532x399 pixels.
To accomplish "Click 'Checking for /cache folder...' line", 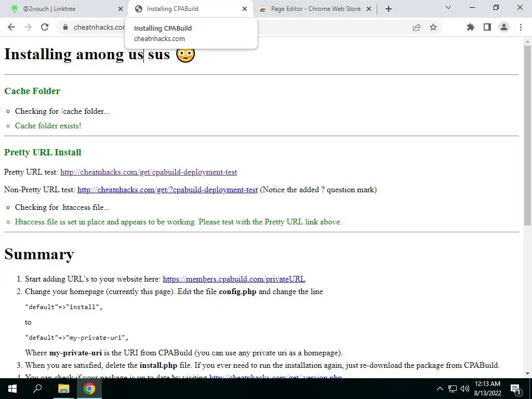I will [62, 111].
